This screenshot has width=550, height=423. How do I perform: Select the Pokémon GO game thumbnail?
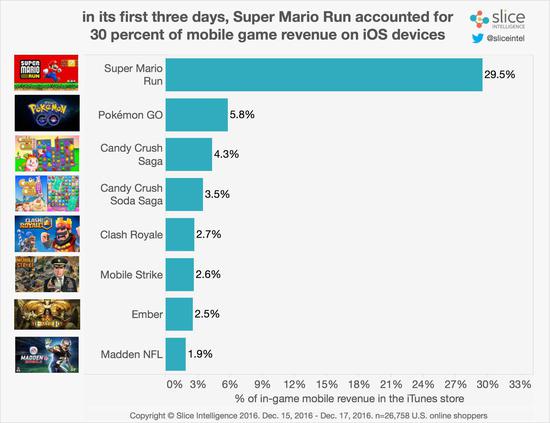47,113
